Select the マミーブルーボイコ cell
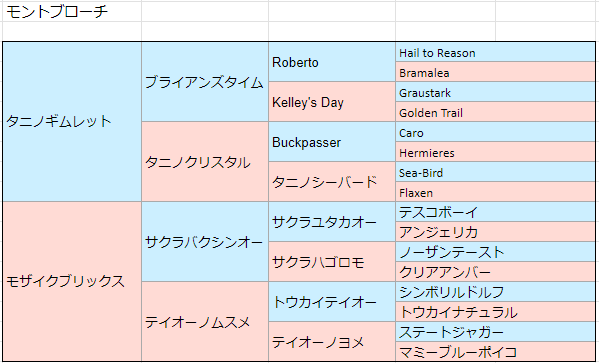Viewport: 599px width, 363px height. (495, 352)
